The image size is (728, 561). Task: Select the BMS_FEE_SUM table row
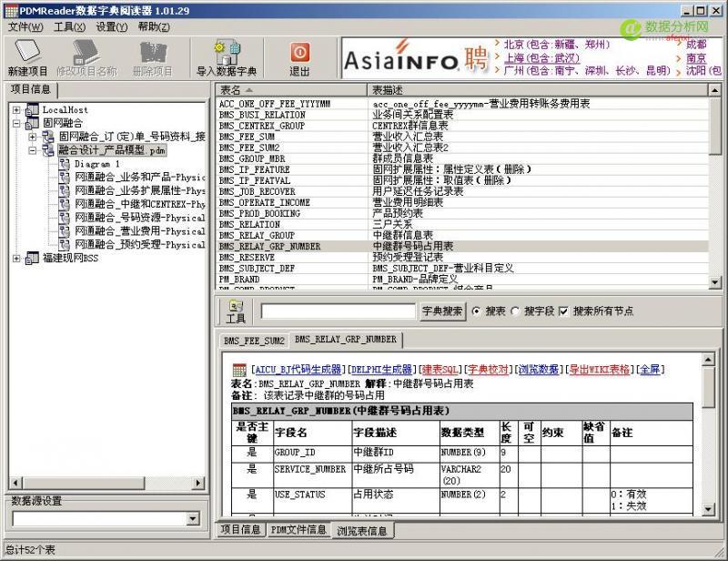tap(463, 137)
